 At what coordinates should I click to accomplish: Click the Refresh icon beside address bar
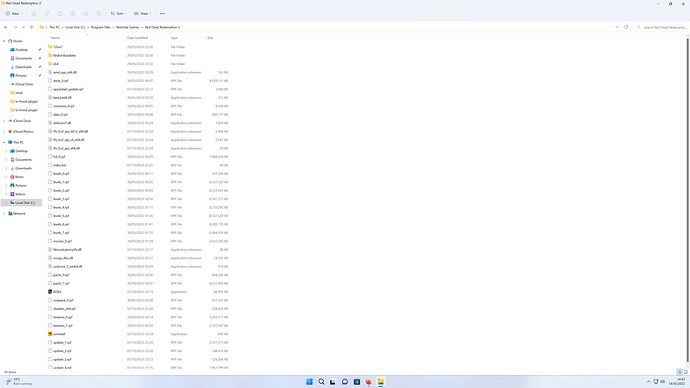click(x=626, y=27)
